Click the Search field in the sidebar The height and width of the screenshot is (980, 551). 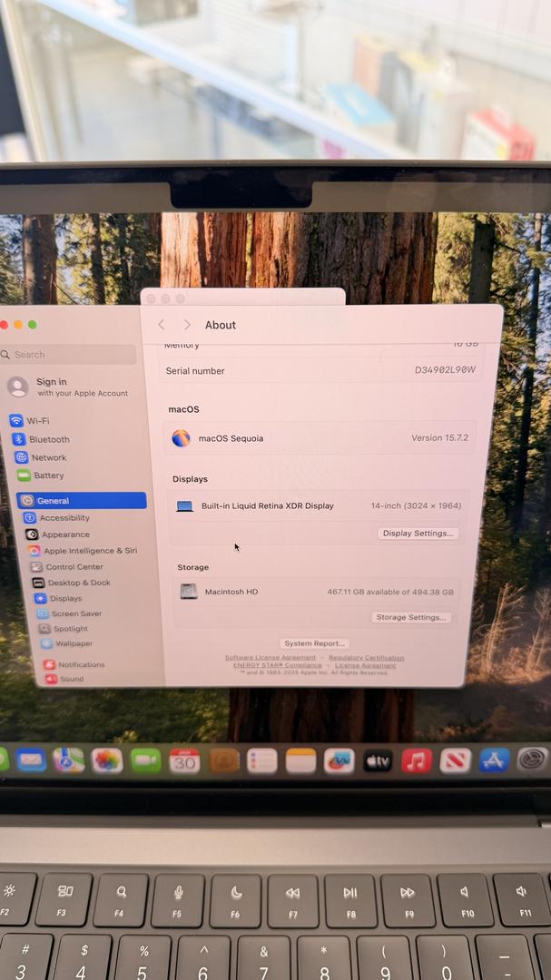pyautogui.click(x=71, y=355)
